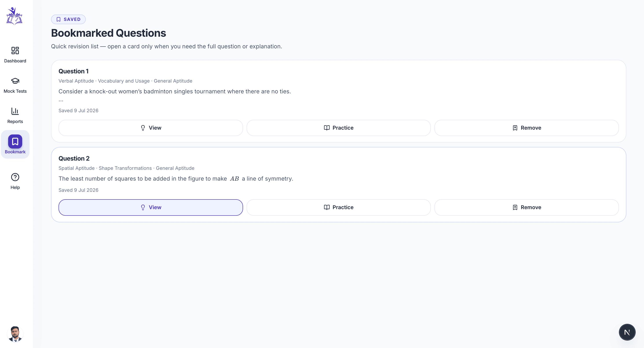The width and height of the screenshot is (644, 348).
Task: Click the round N badge icon
Action: pos(627,332)
